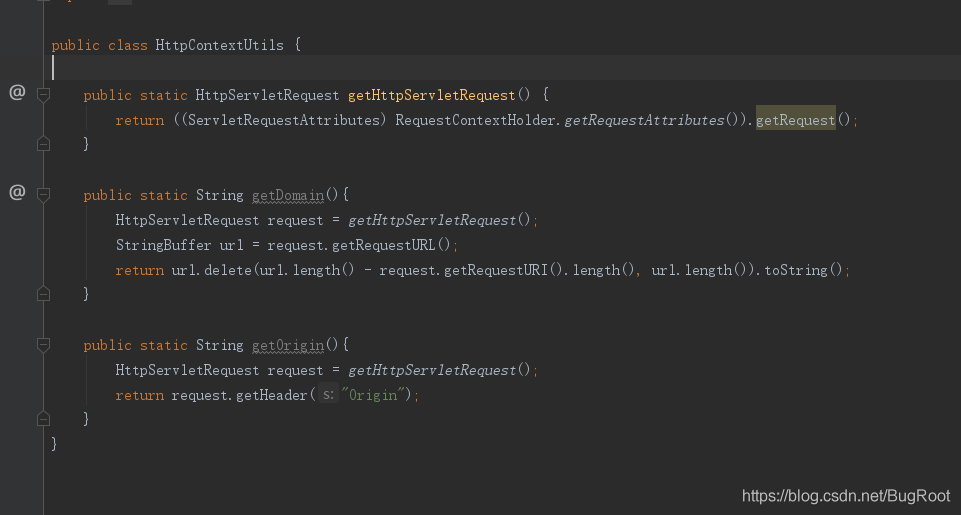Screen dimensions: 961x515
Task: Click the "s:" parameter hint in getHeader
Action: (x=327, y=395)
